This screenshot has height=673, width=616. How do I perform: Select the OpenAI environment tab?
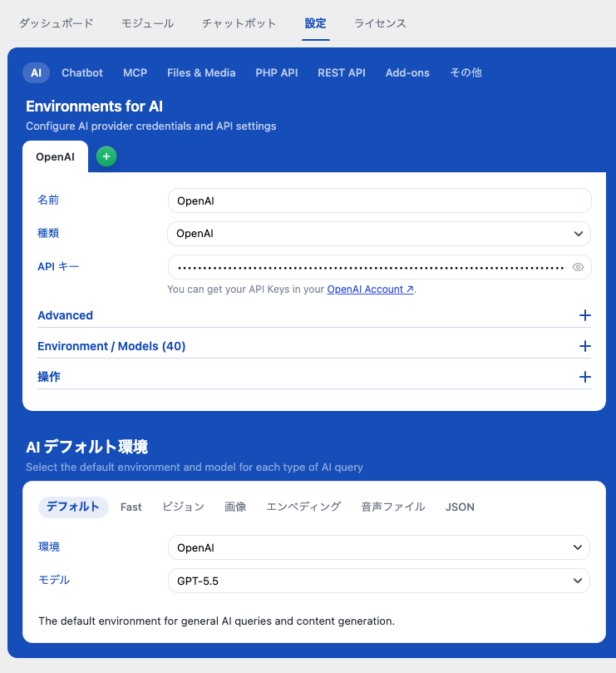[56, 157]
